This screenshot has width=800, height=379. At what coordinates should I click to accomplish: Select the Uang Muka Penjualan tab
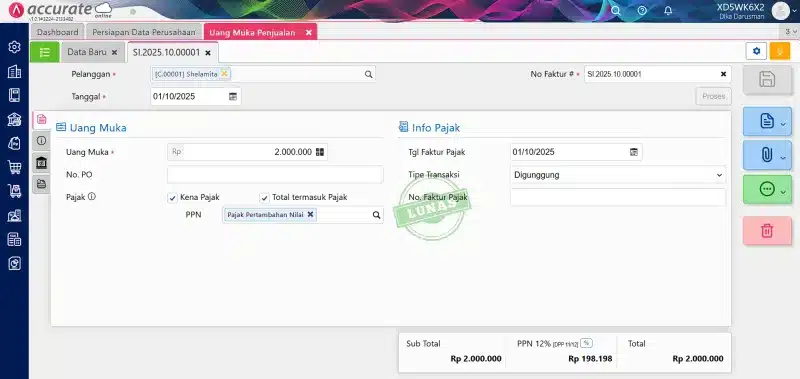coord(253,32)
